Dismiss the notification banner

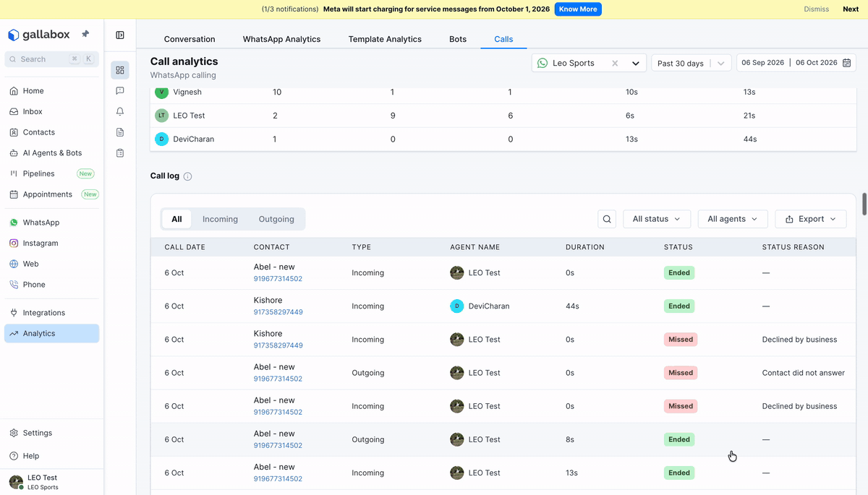[x=817, y=9]
